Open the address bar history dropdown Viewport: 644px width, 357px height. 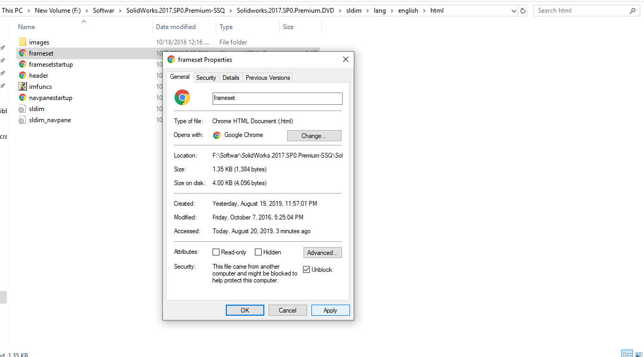pyautogui.click(x=514, y=11)
